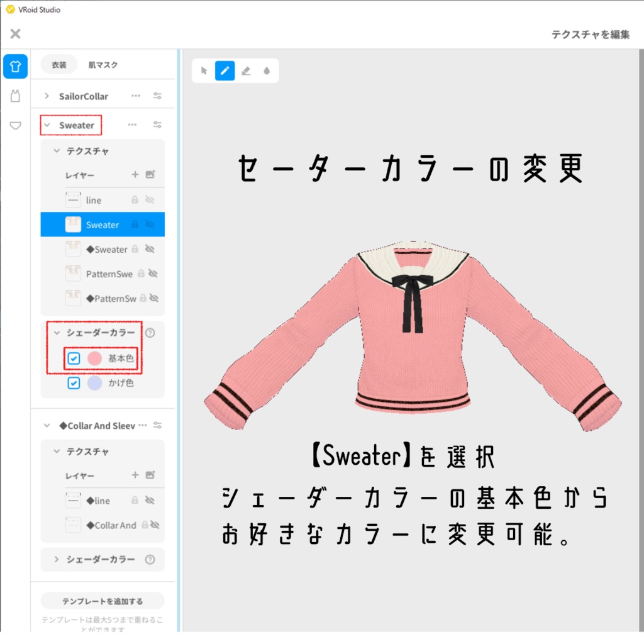The image size is (644, 644).
Task: Select the tank top category icon
Action: point(14,96)
